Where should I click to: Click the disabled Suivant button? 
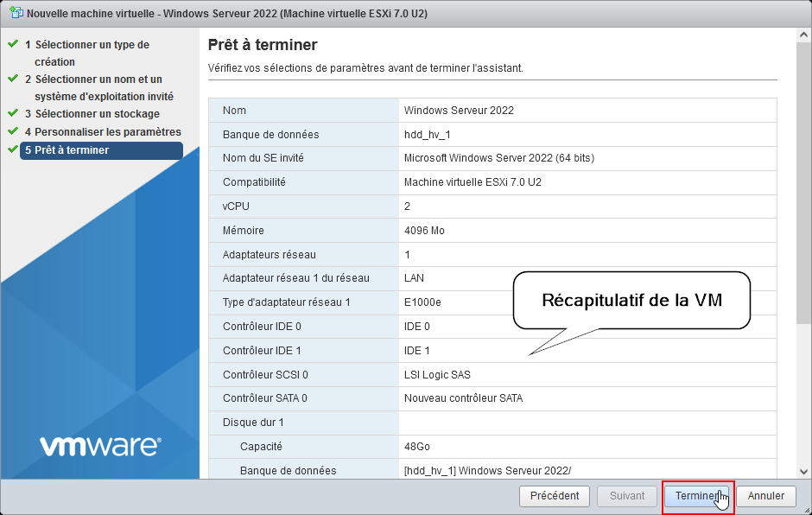point(627,496)
